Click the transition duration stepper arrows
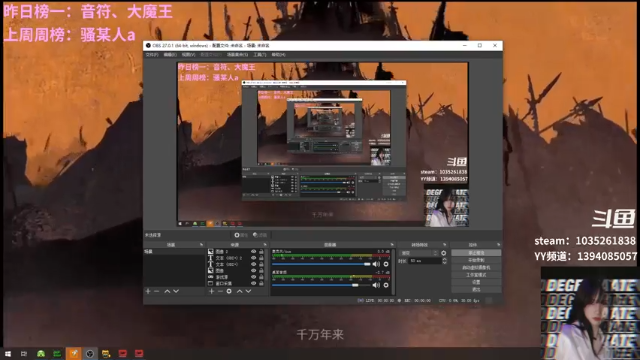 (x=444, y=261)
